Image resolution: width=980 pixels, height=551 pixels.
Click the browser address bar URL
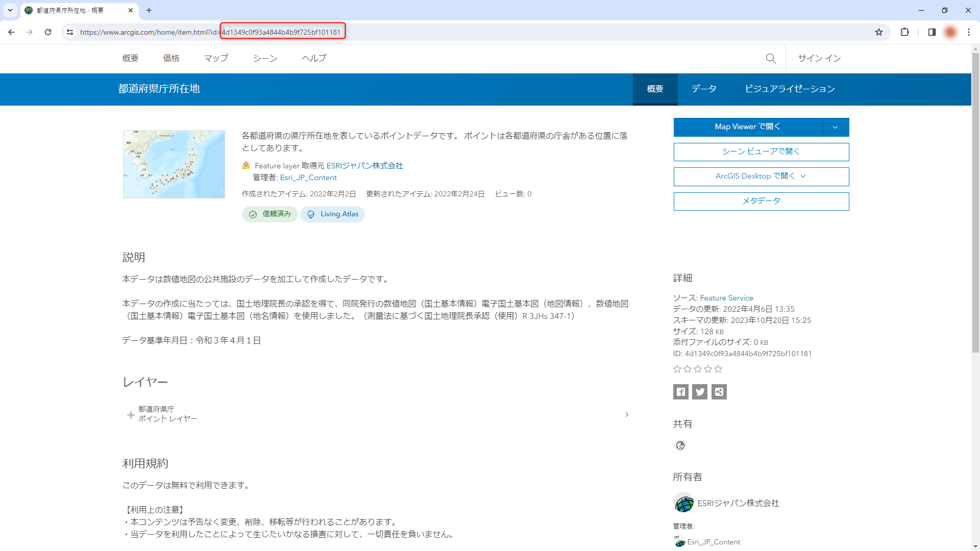click(210, 32)
